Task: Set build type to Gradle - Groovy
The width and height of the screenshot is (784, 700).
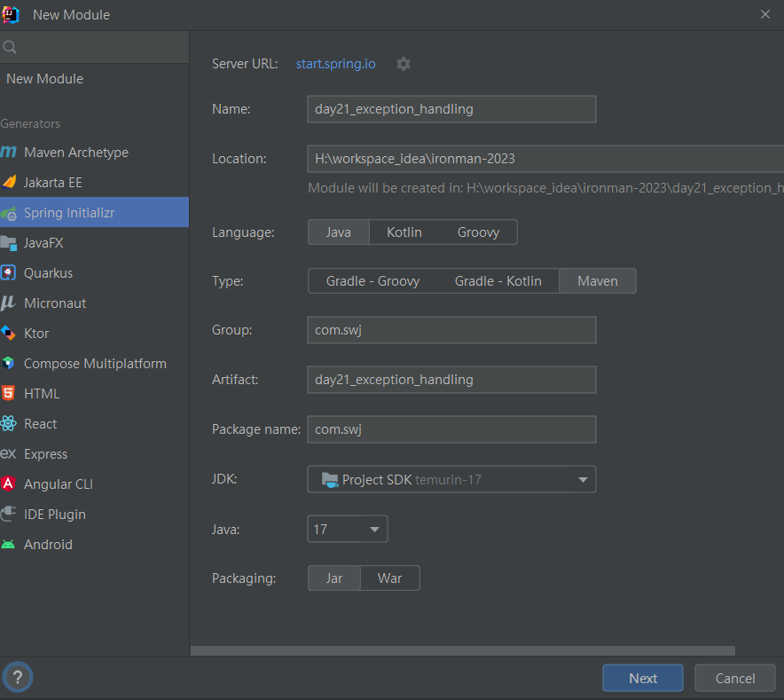Action: [372, 281]
